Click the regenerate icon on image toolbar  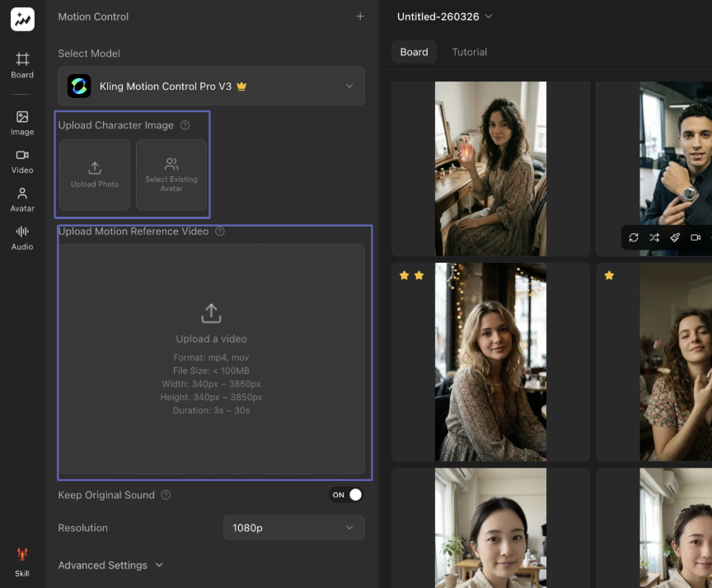click(633, 238)
